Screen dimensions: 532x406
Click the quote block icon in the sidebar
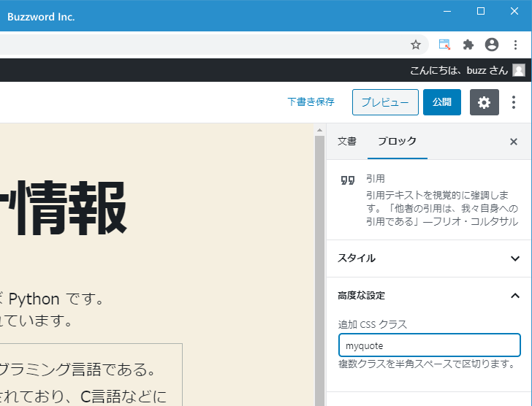348,180
